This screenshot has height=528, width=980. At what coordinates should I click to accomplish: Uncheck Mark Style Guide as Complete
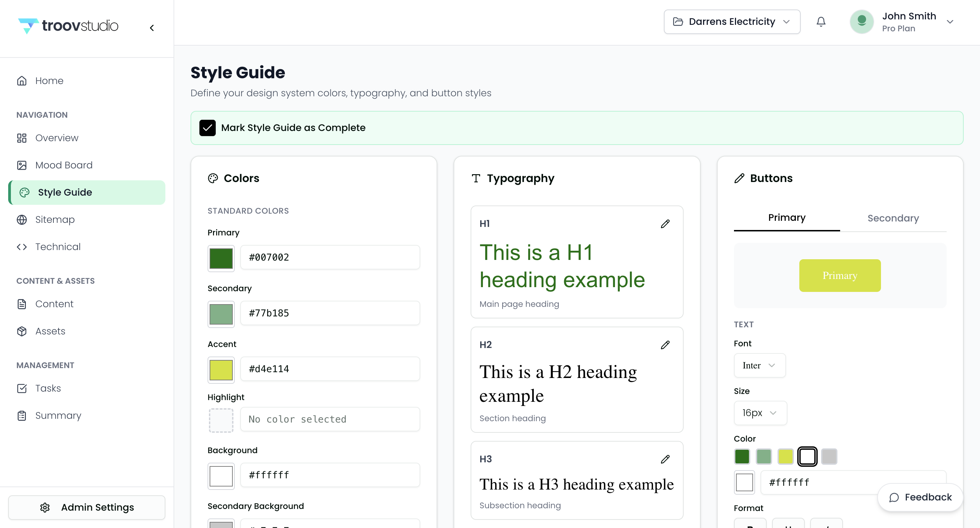(207, 128)
